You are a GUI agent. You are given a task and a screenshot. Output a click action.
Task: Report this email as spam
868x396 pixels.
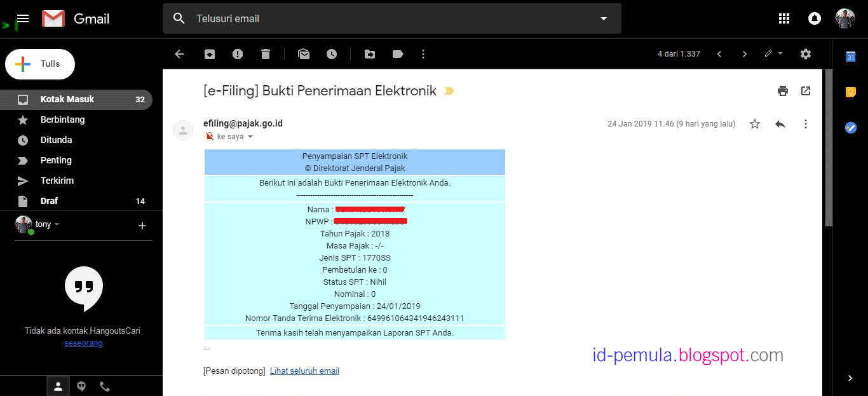(238, 54)
